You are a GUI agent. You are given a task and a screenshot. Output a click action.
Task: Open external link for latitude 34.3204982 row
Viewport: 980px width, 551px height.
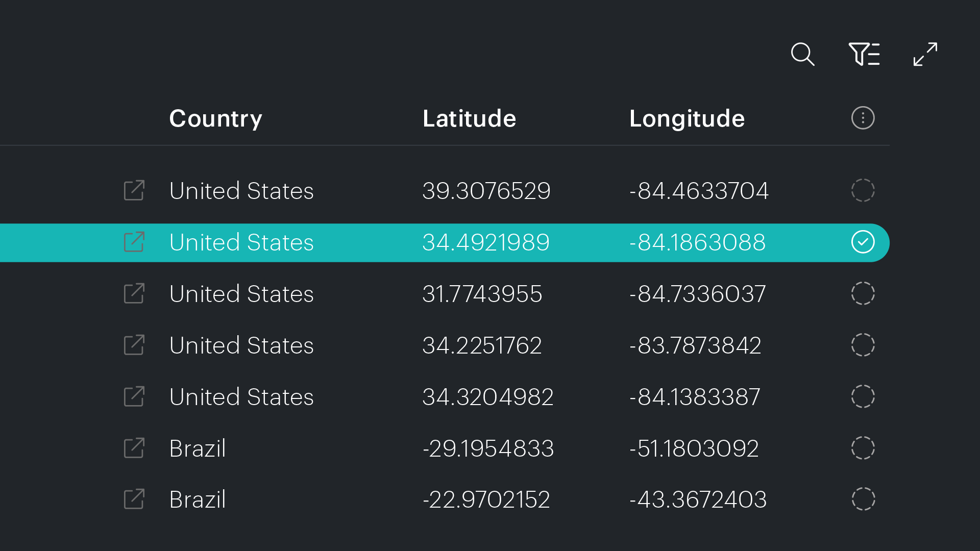134,396
